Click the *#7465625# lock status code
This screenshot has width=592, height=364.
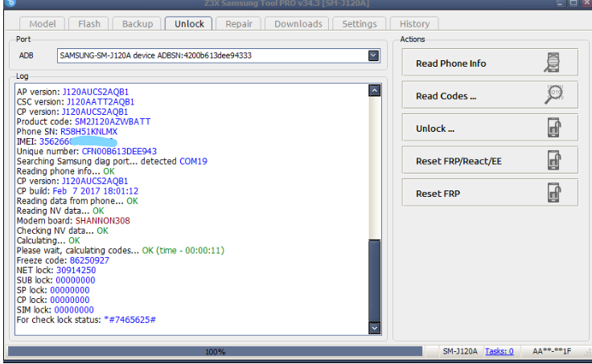[x=129, y=320]
